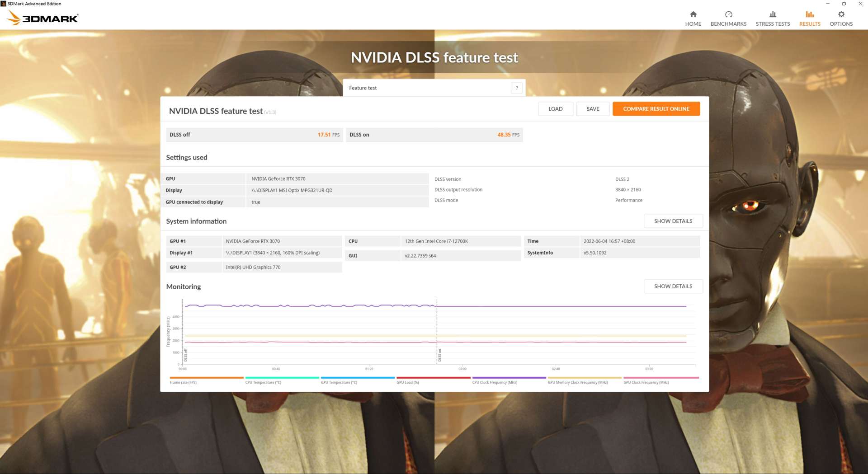868x474 pixels.
Task: Select the Results bar chart icon
Action: point(810,14)
